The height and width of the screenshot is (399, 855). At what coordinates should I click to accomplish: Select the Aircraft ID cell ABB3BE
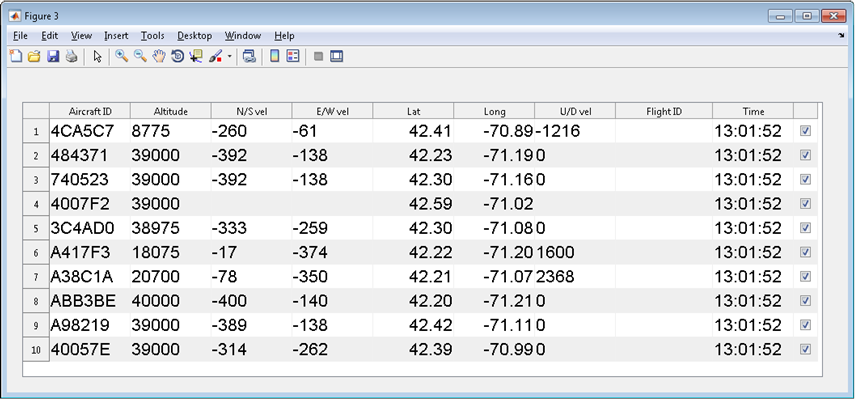90,300
